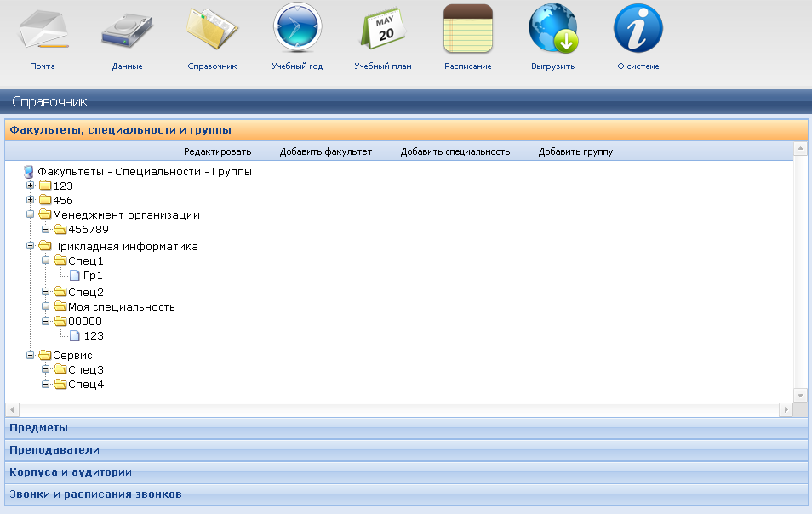Open the Преподаватели accordion section
Viewport: 812px width, 514px height.
point(406,450)
